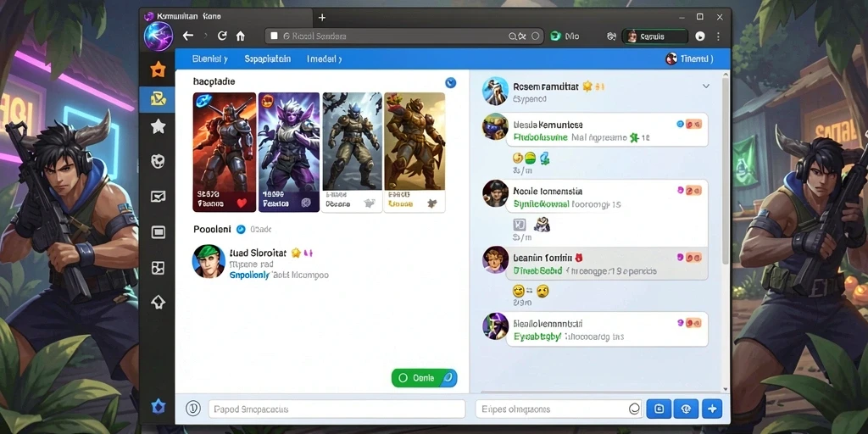Click the emoji icon inside the 'Enpes' field
This screenshot has height=434, width=868.
point(634,409)
